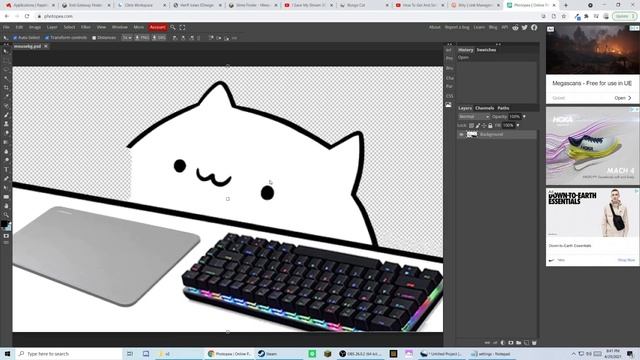The height and width of the screenshot is (360, 640).
Task: Open the 1x export scale dropdown
Action: tap(127, 38)
